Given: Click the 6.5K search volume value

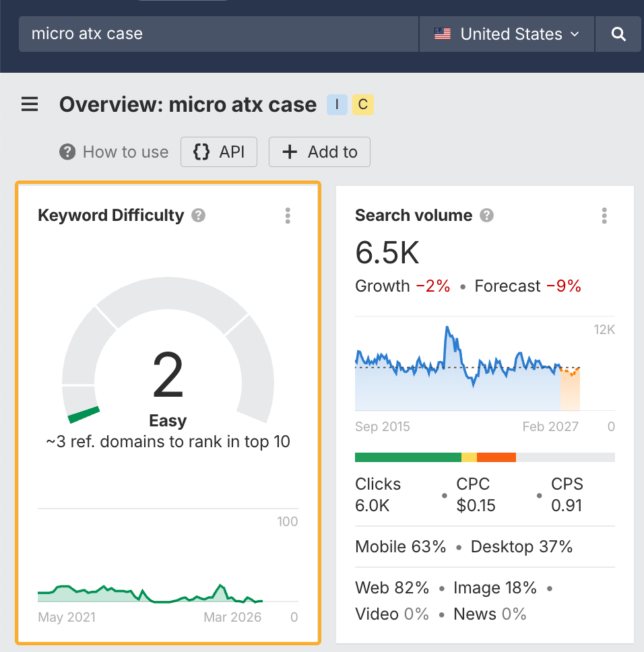Looking at the screenshot, I should coord(386,252).
